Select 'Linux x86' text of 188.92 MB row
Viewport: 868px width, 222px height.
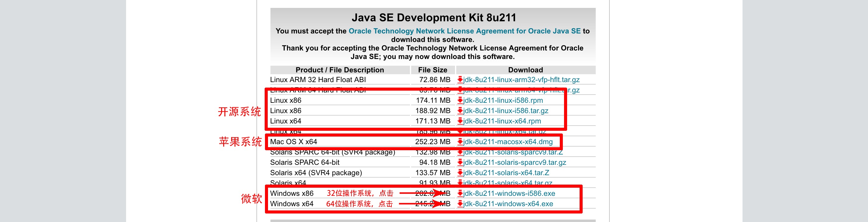[x=286, y=111]
